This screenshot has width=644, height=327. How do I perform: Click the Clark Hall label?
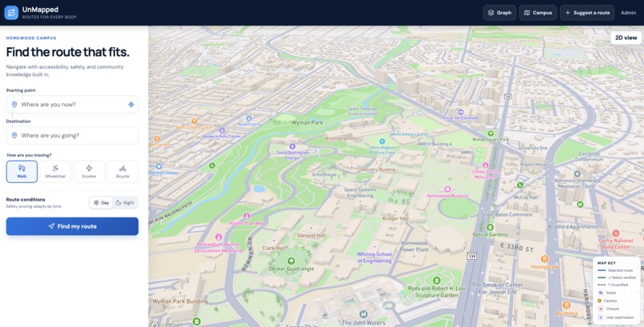point(274,248)
